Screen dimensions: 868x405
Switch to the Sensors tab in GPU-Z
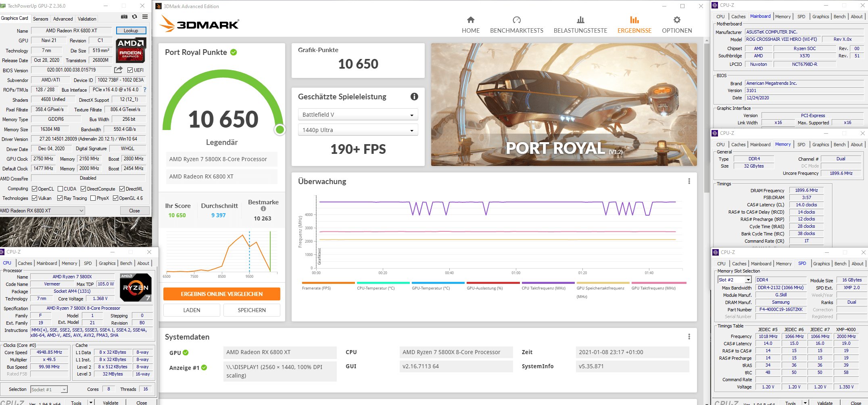[40, 19]
